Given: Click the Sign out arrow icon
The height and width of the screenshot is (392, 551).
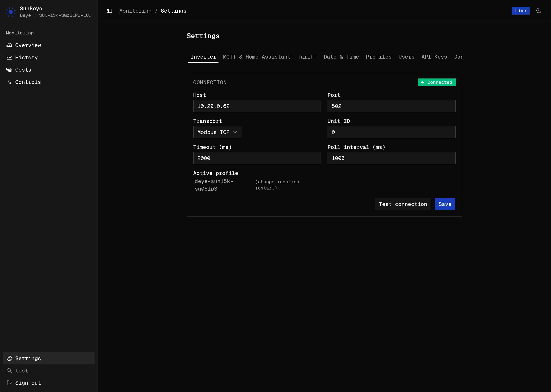Looking at the screenshot, I should click(9, 383).
